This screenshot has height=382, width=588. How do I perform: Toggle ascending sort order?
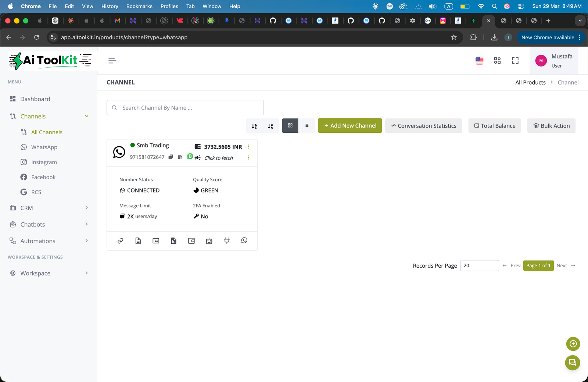[x=254, y=125]
